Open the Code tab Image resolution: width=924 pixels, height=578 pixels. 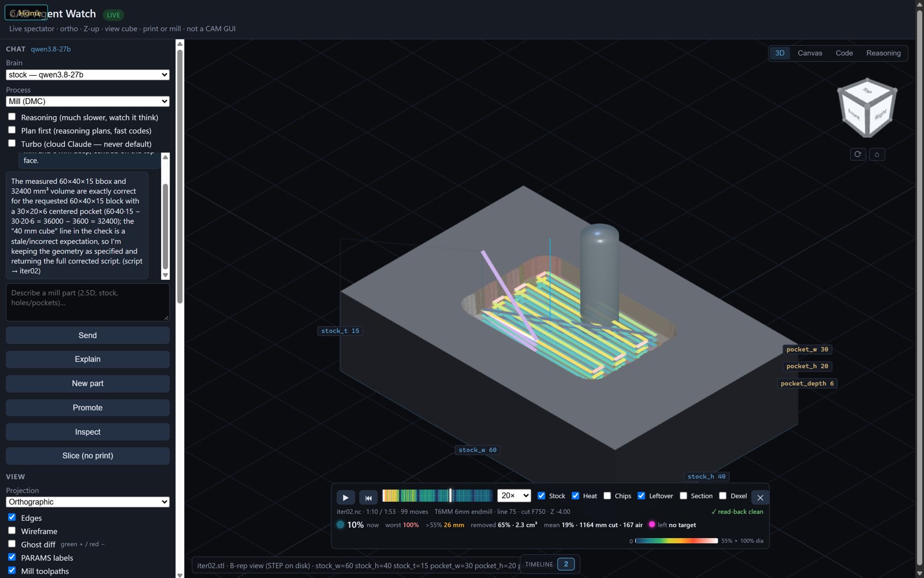tap(844, 53)
